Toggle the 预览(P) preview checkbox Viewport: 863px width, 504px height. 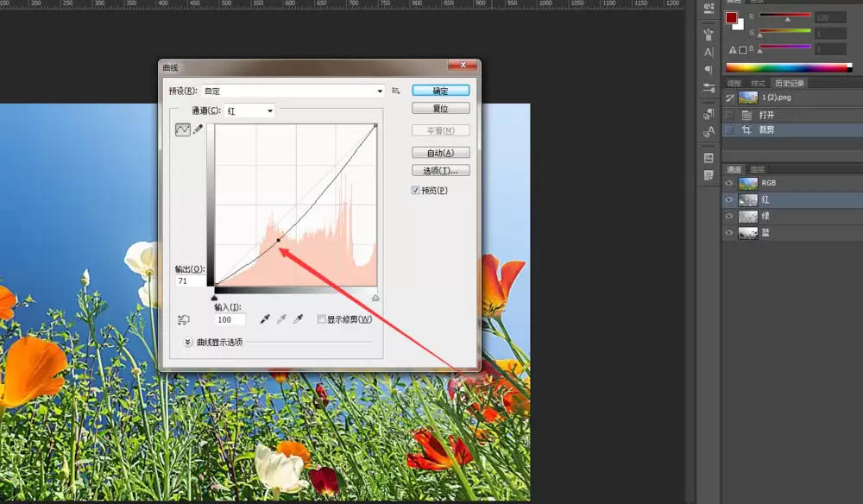click(416, 191)
